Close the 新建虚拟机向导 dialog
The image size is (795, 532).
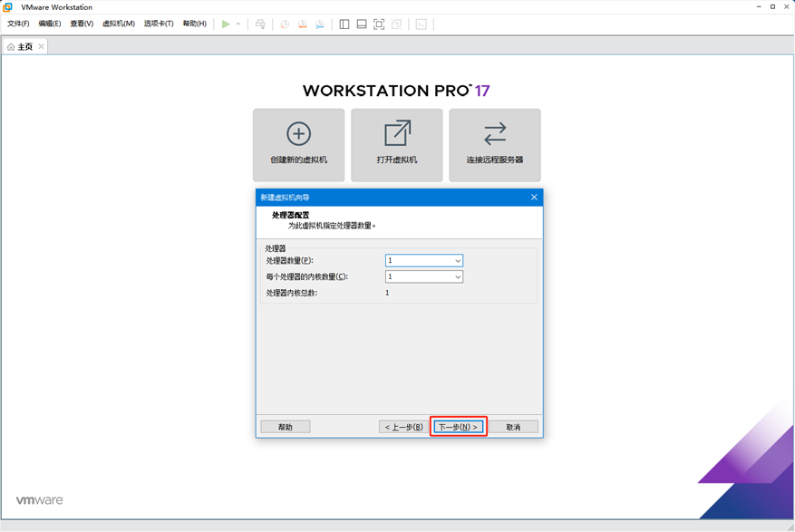click(534, 197)
